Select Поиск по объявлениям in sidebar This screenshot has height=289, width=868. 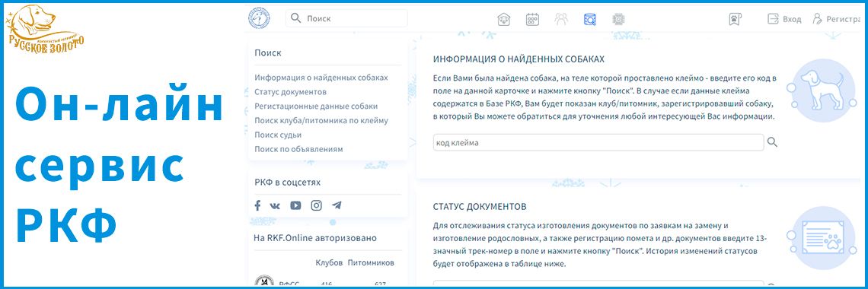click(299, 149)
